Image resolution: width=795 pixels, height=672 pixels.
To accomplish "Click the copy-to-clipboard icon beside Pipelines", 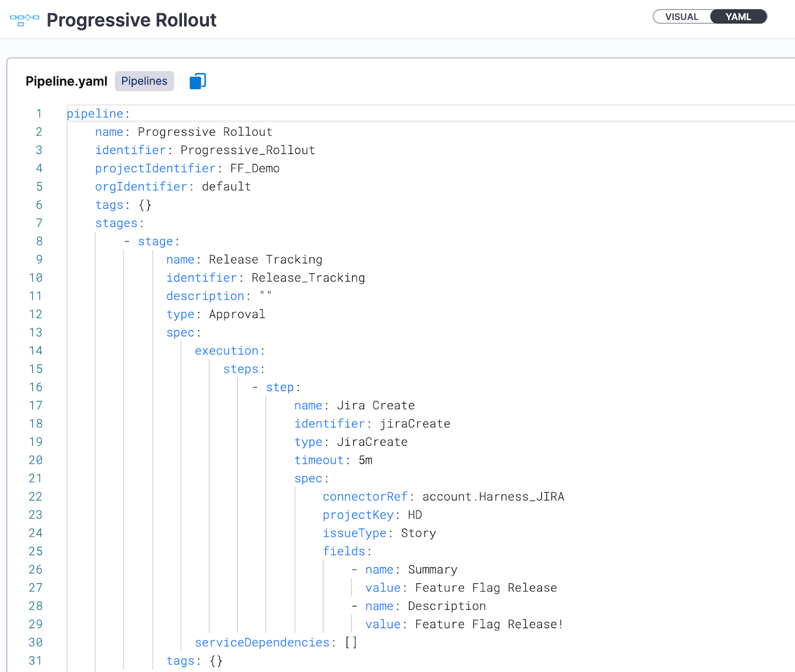I will point(197,81).
